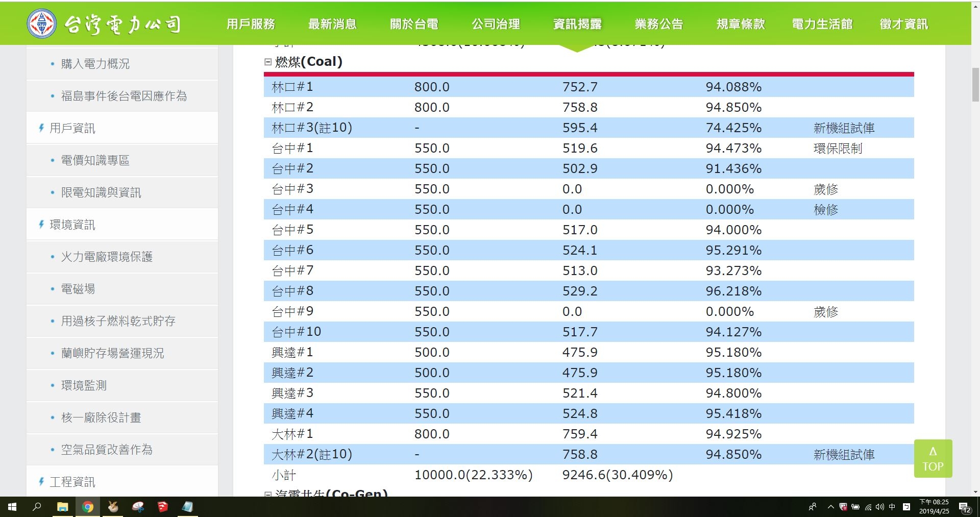980x517 pixels.
Task: Open the Wi-Fi network icon
Action: [868, 507]
